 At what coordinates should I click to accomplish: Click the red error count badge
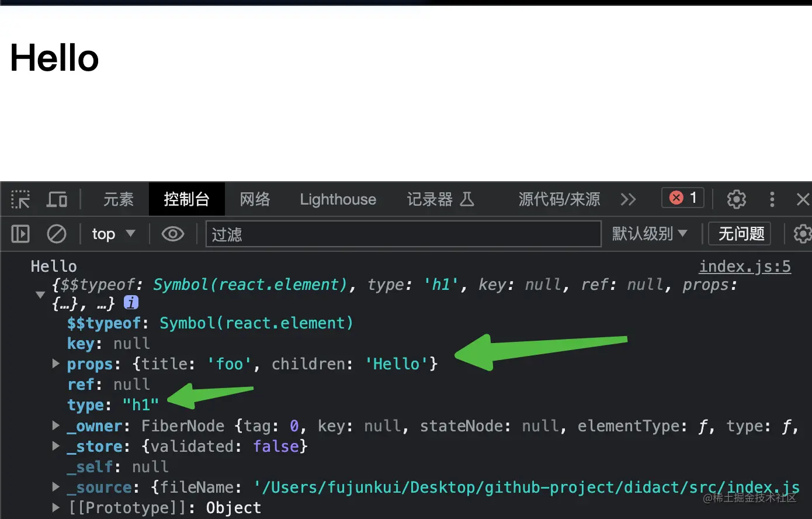pyautogui.click(x=682, y=198)
